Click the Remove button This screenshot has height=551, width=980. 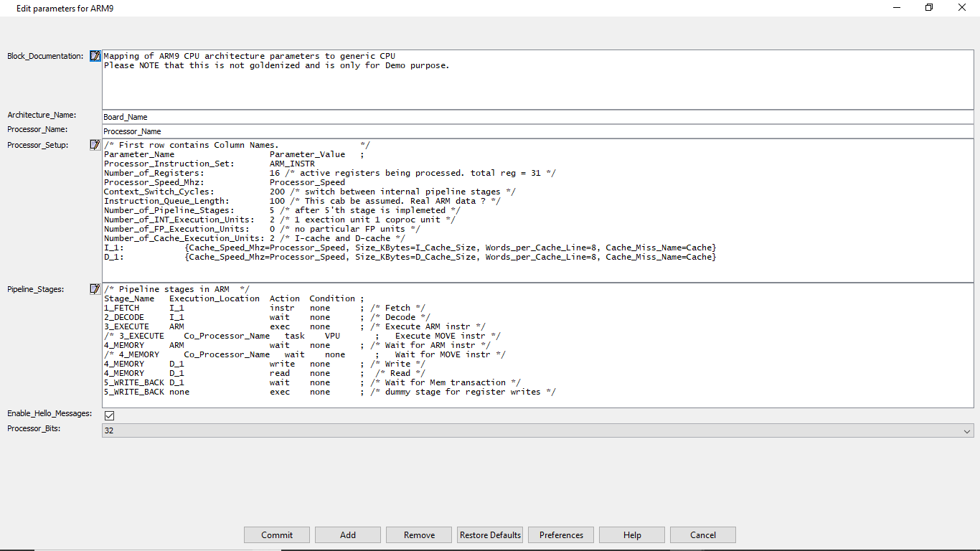tap(419, 534)
